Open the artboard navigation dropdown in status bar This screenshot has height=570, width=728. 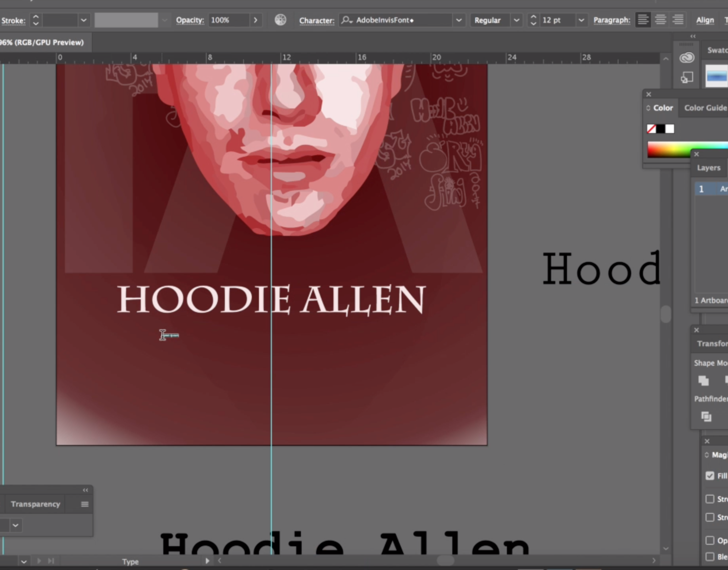24,561
